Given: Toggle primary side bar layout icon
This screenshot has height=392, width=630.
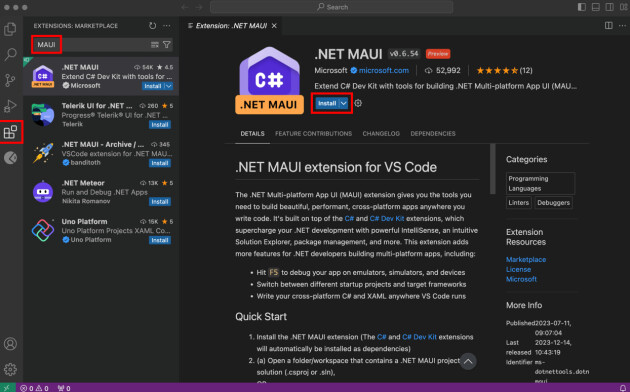Looking at the screenshot, I should pos(581,7).
